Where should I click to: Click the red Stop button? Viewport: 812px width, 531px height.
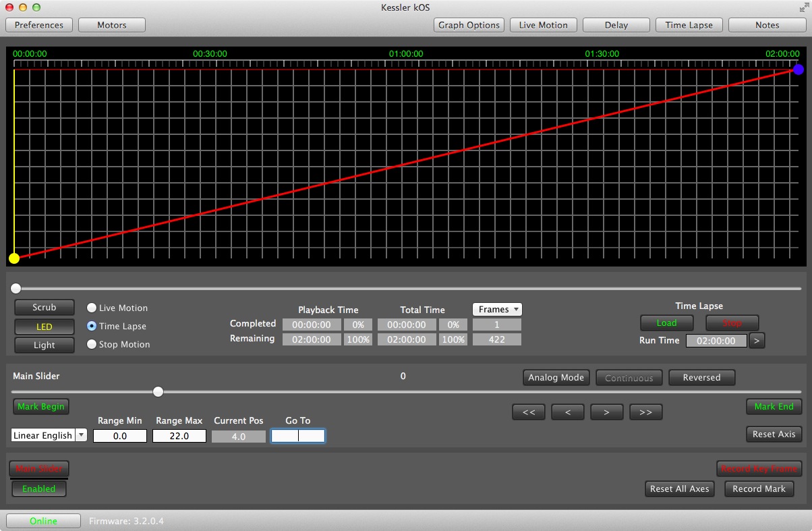click(732, 323)
